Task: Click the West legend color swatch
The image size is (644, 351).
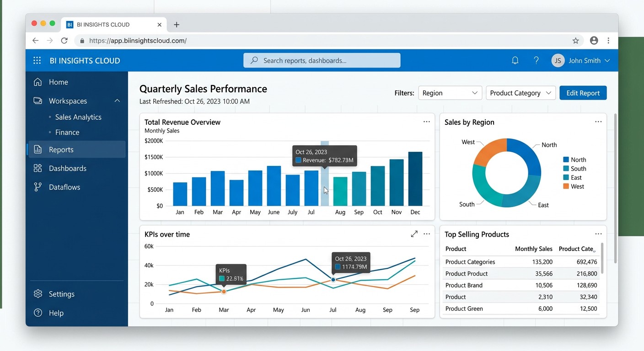Action: (x=566, y=186)
